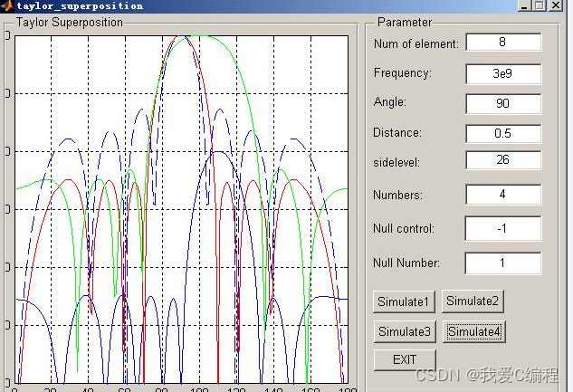573x392 pixels.
Task: Focus the Angle field with value 90
Action: 502,103
